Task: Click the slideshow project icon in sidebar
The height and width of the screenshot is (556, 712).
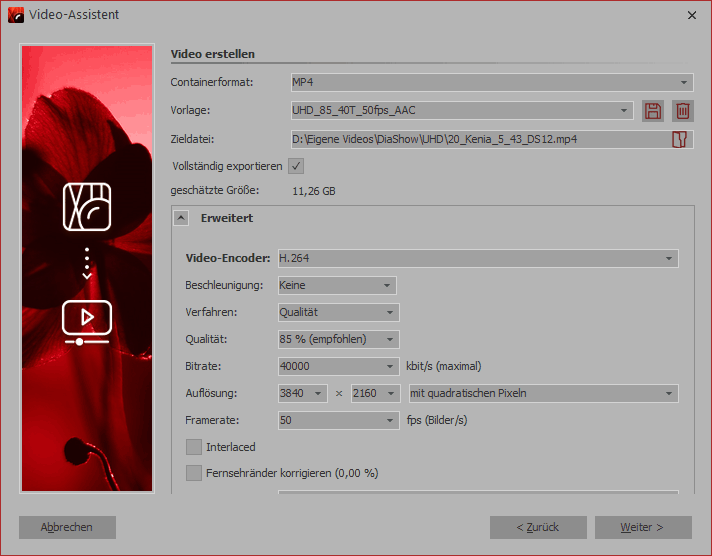Action: [87, 206]
